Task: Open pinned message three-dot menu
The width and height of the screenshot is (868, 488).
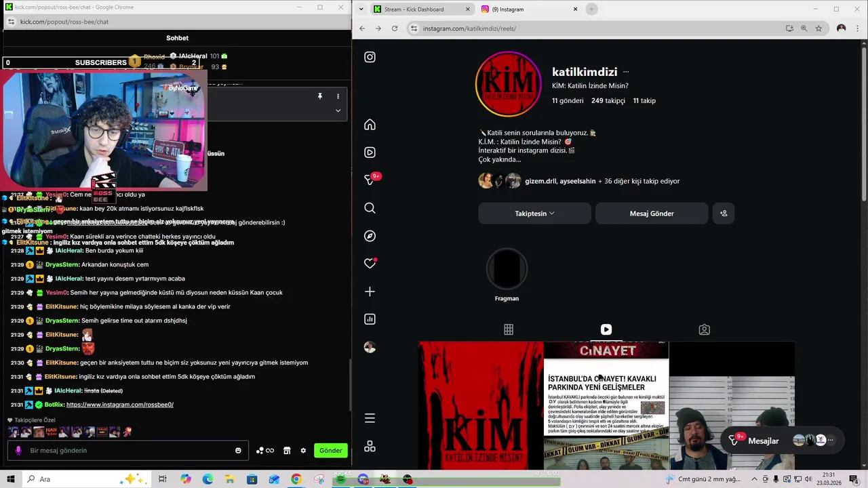Action: (338, 96)
